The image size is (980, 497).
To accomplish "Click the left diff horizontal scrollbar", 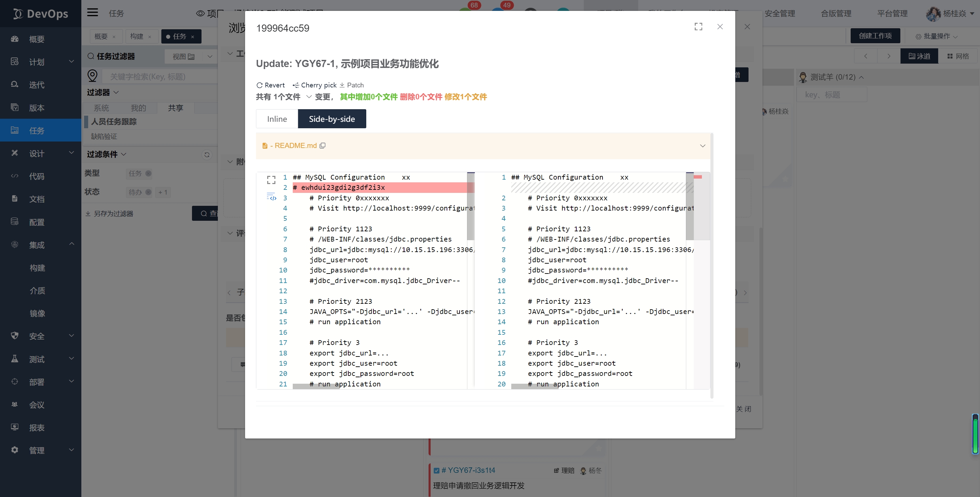I will (x=316, y=386).
